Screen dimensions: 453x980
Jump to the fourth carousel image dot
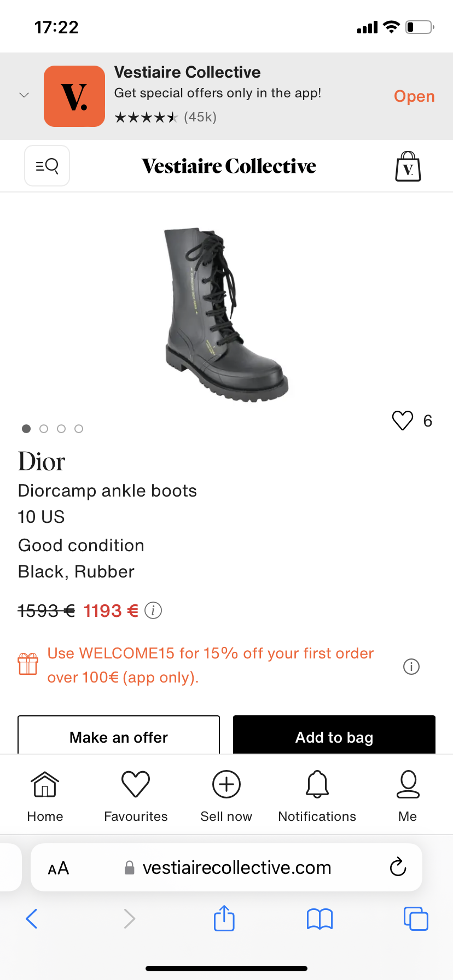(79, 429)
